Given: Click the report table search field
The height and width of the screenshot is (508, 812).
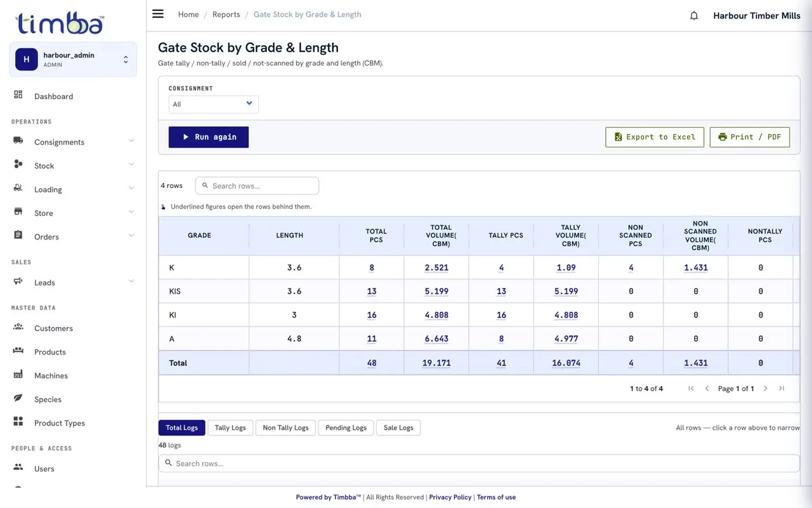Looking at the screenshot, I should [x=257, y=186].
